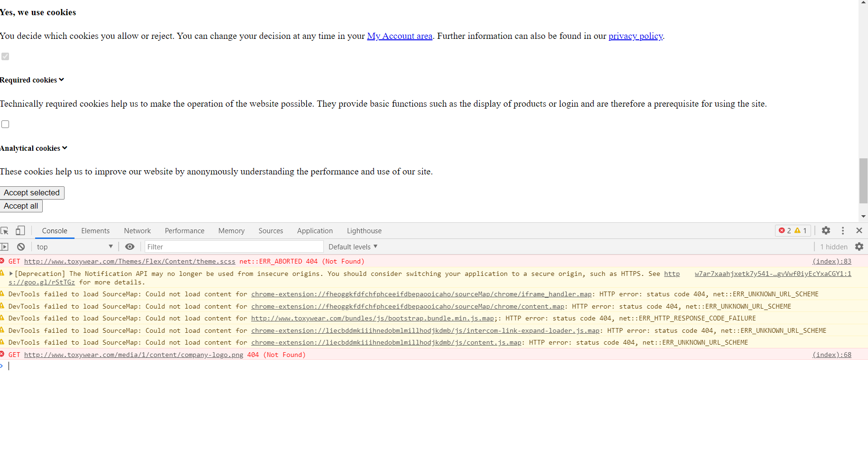The width and height of the screenshot is (868, 457).
Task: Open the Lighthouse tab
Action: [364, 230]
